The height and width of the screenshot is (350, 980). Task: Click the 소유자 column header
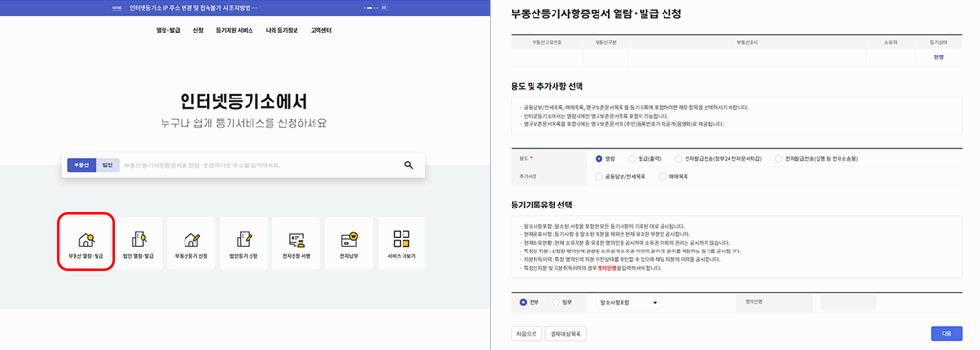tap(891, 42)
